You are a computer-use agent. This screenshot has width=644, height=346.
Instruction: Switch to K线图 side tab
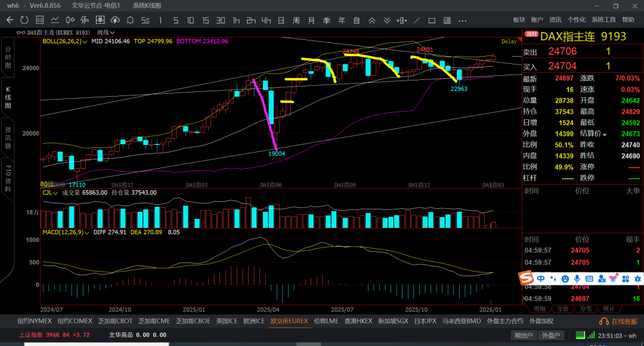8,97
